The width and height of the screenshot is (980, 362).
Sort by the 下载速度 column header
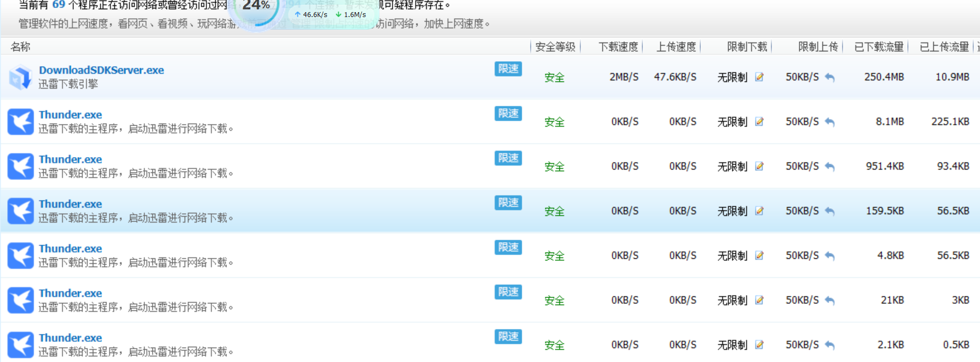(618, 47)
